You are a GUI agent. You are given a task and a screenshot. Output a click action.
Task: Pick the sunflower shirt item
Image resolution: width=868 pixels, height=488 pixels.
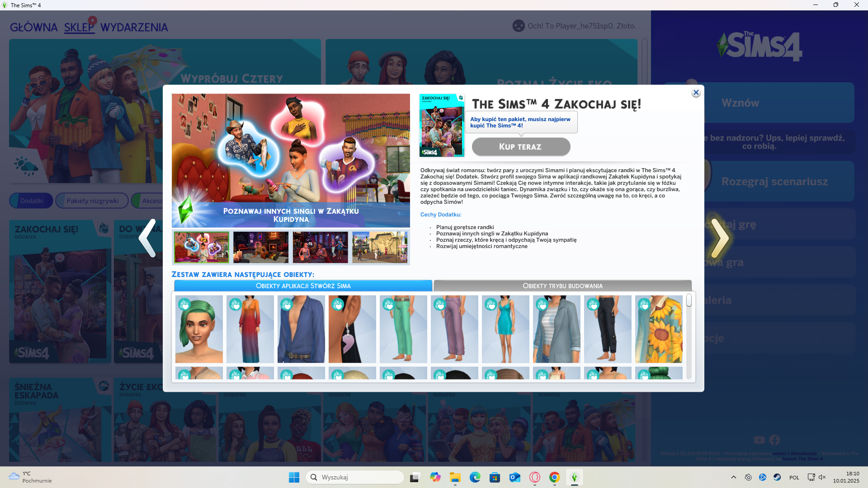click(x=659, y=329)
